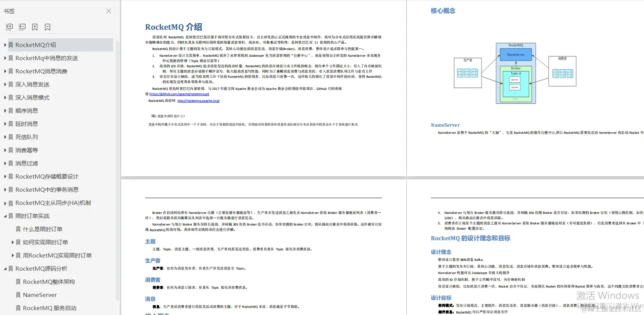
Task: Expand the 顺序消息 bookmark
Action: click(5, 111)
